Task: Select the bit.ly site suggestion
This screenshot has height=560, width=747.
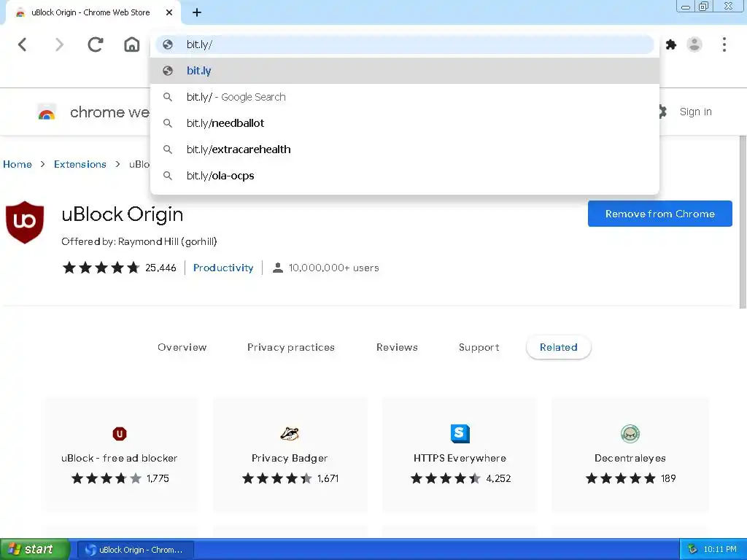Action: click(404, 71)
